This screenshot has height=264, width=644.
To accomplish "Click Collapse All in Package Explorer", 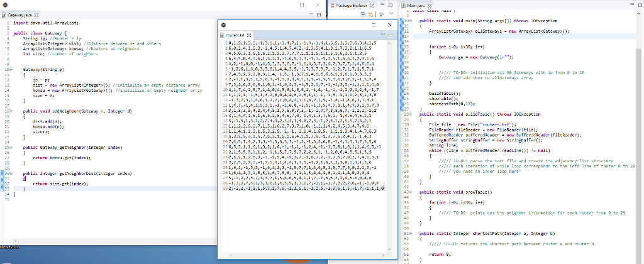I will pos(363,14).
